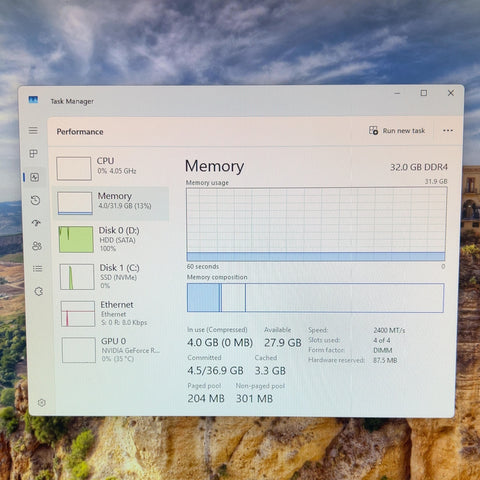Click the Task Manager app icon in title bar
The width and height of the screenshot is (480, 480).
[x=33, y=100]
